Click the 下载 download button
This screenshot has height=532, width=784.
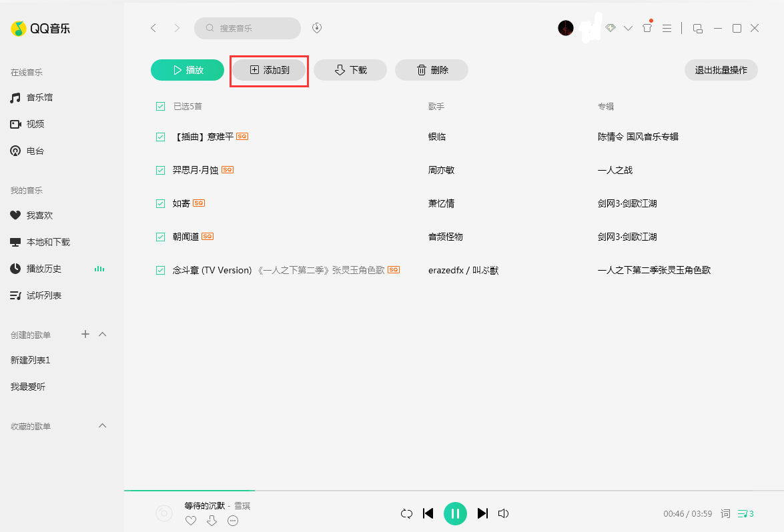(x=350, y=69)
